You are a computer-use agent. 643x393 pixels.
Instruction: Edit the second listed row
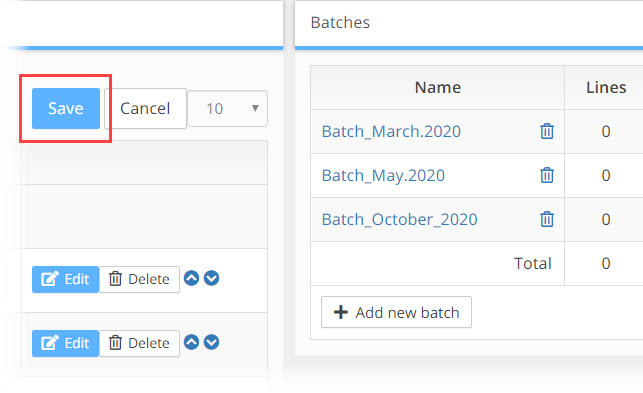point(66,343)
